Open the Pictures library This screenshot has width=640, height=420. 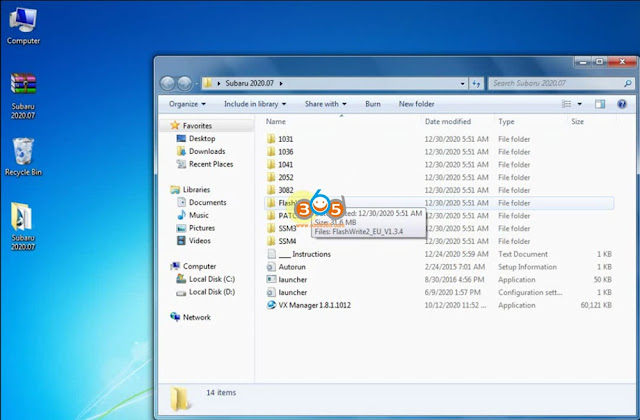point(202,228)
